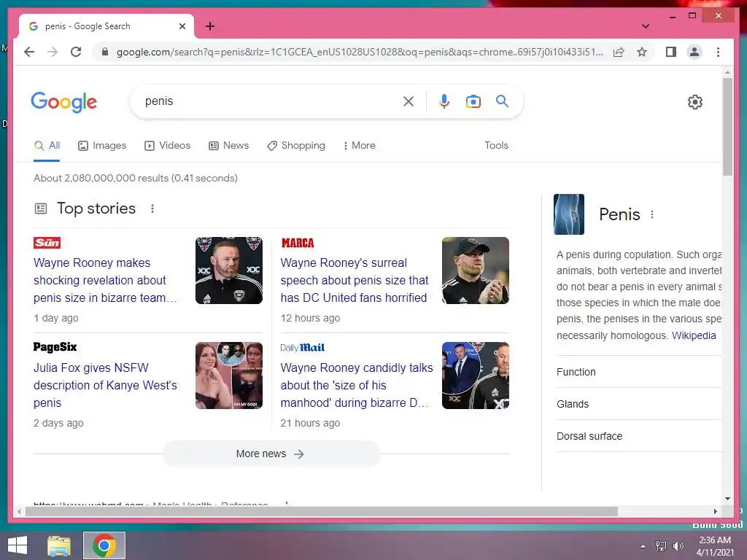Clear the search box with X
The height and width of the screenshot is (560, 747).
pos(409,101)
